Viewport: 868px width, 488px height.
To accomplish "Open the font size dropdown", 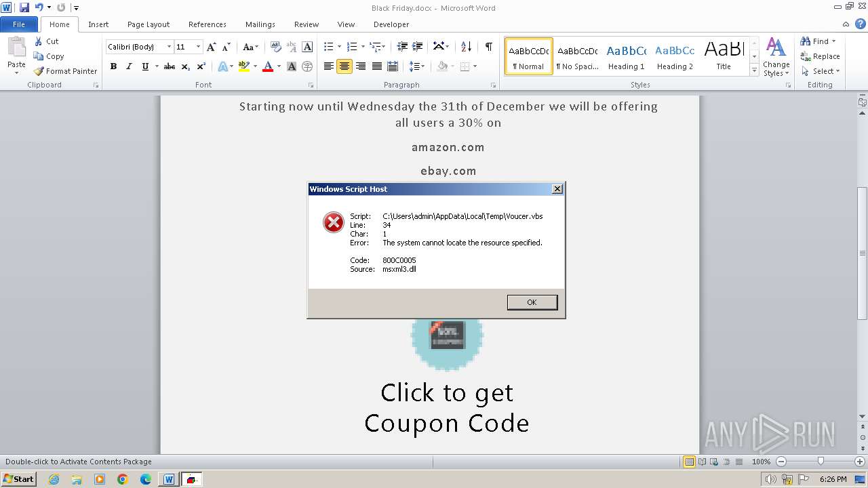I will click(198, 47).
